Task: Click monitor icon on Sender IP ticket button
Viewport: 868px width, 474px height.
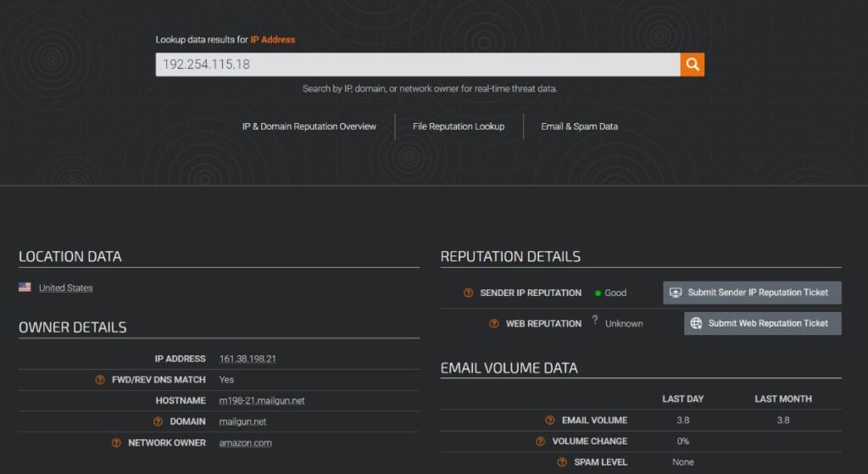Action: (x=676, y=293)
